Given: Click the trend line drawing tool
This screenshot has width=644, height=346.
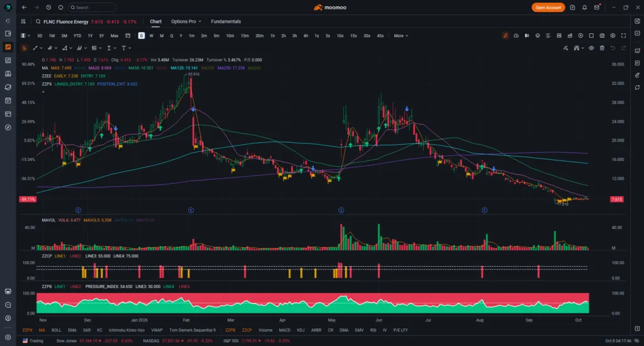Looking at the screenshot, I should 35,48.
